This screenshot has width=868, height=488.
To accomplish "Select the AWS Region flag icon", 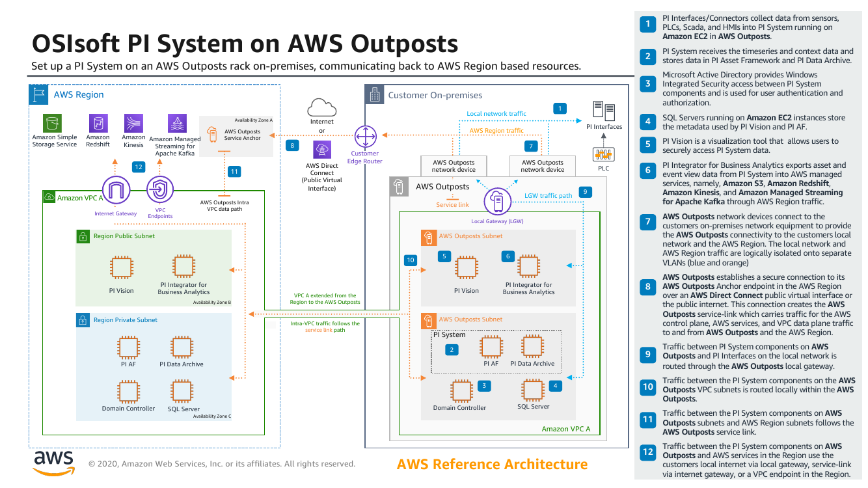I will pyautogui.click(x=40, y=95).
